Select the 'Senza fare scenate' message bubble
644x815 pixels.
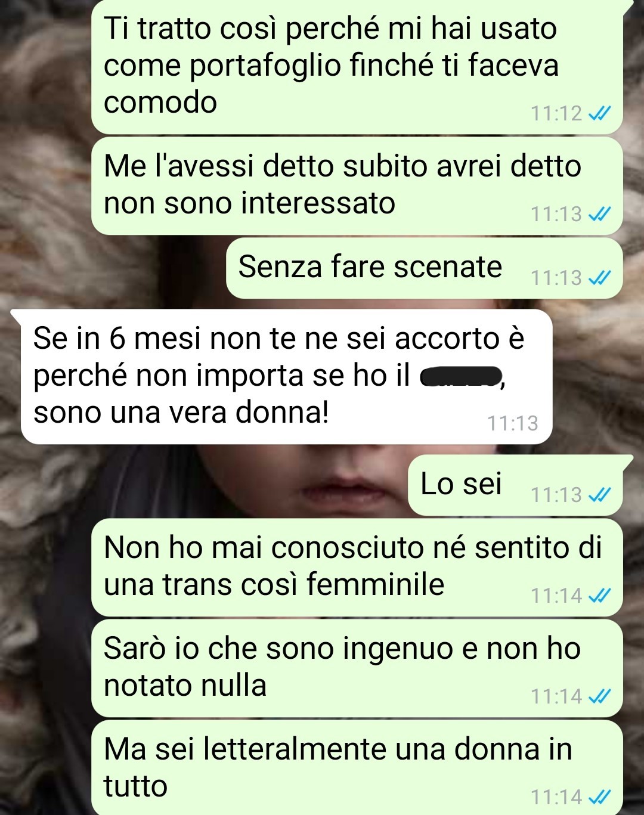(425, 268)
